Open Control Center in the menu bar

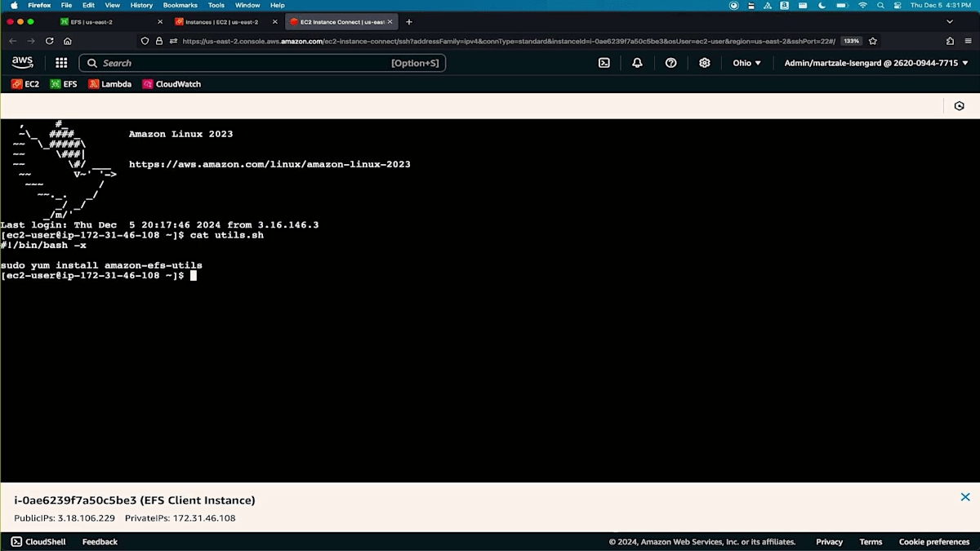click(898, 5)
